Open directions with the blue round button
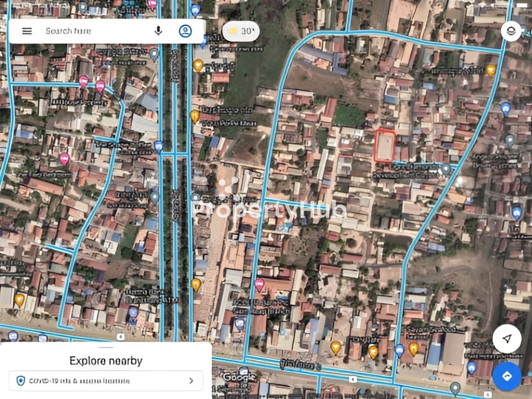 click(x=507, y=376)
